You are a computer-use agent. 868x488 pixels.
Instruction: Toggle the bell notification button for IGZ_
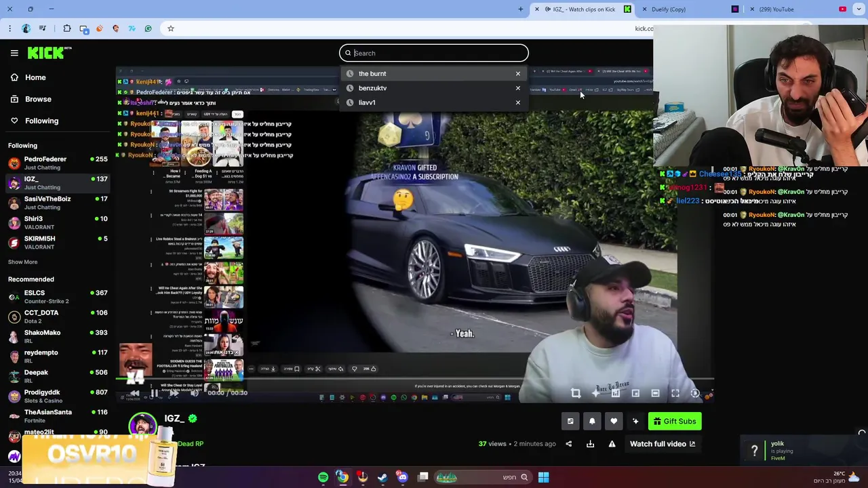[592, 422]
